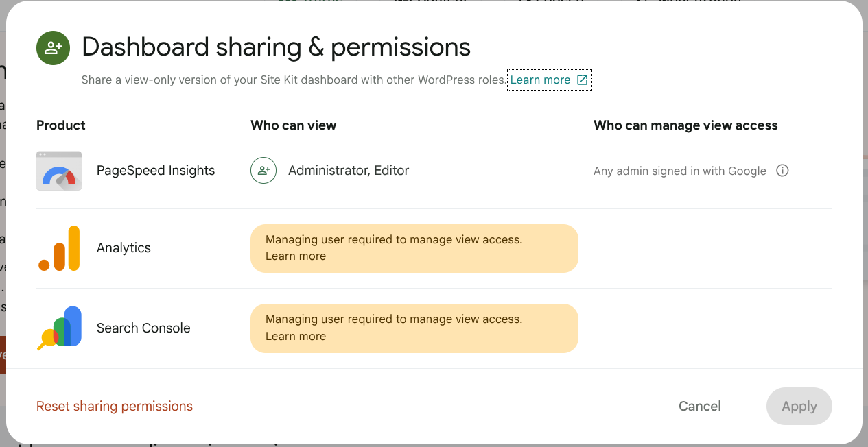Click the info icon beside admin text
The image size is (868, 447).
coord(782,171)
